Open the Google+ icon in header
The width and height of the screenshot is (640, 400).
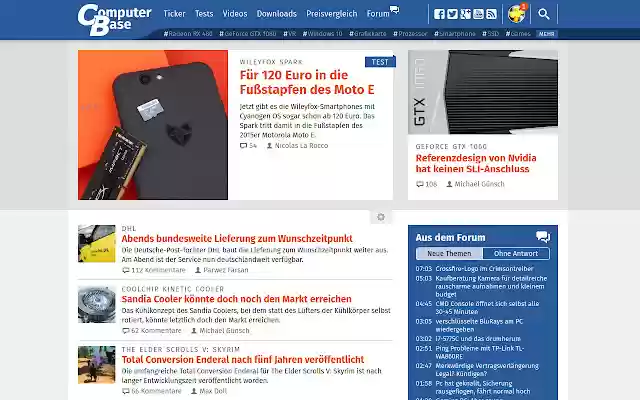pyautogui.click(x=465, y=14)
